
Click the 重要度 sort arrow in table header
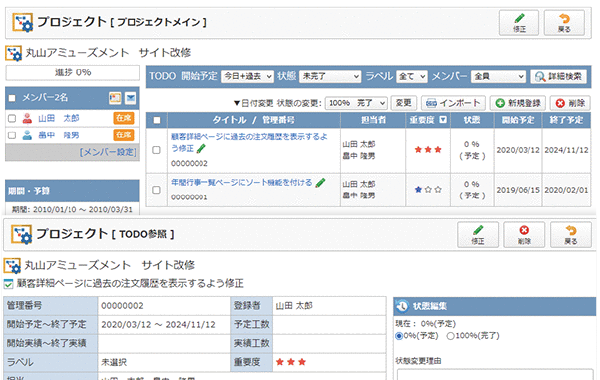[x=443, y=120]
